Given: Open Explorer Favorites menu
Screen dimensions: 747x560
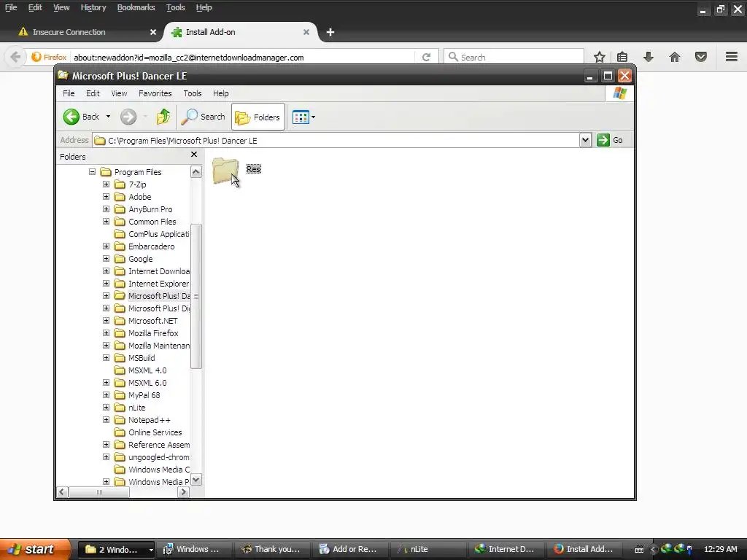Looking at the screenshot, I should pyautogui.click(x=155, y=93).
